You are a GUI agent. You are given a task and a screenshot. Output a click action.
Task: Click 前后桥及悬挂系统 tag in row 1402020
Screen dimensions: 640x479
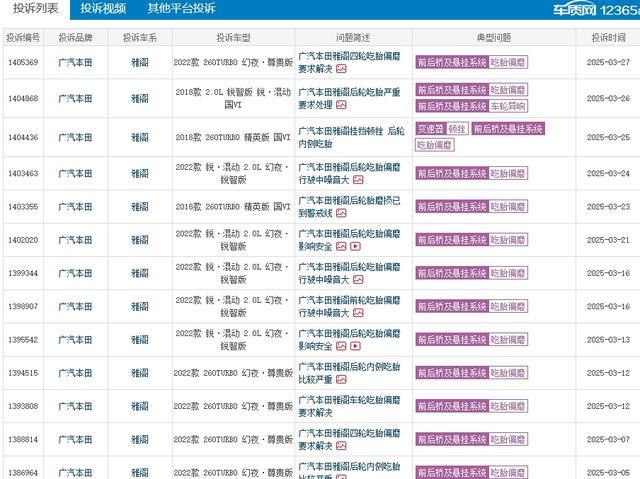pyautogui.click(x=452, y=240)
